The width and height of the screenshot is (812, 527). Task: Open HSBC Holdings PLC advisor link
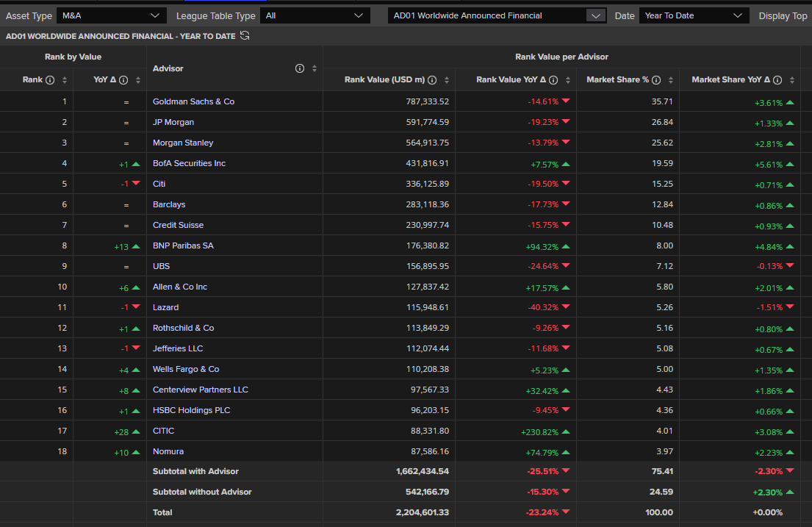[191, 410]
